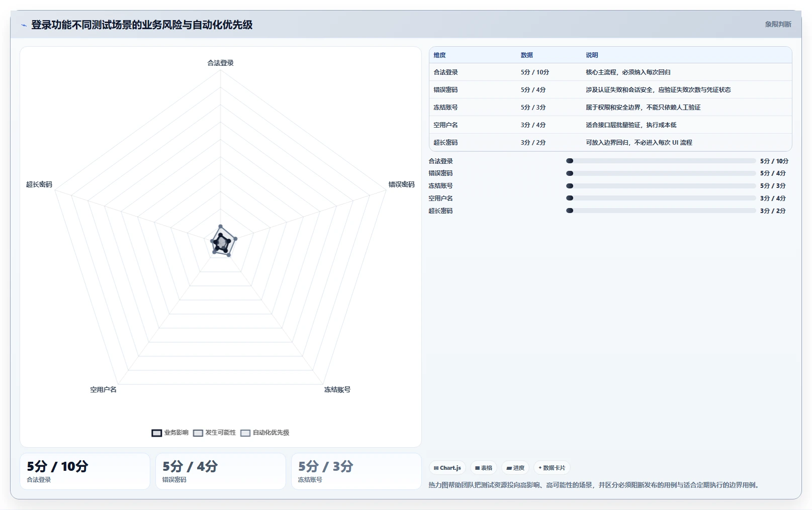
Task: Click the 合法登录 axis label on the radar chart
Action: pos(220,63)
